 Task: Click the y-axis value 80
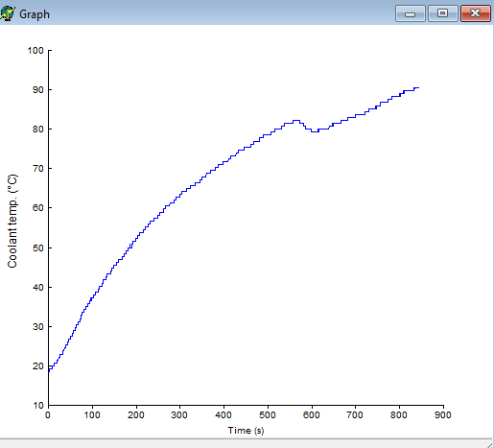[37, 130]
